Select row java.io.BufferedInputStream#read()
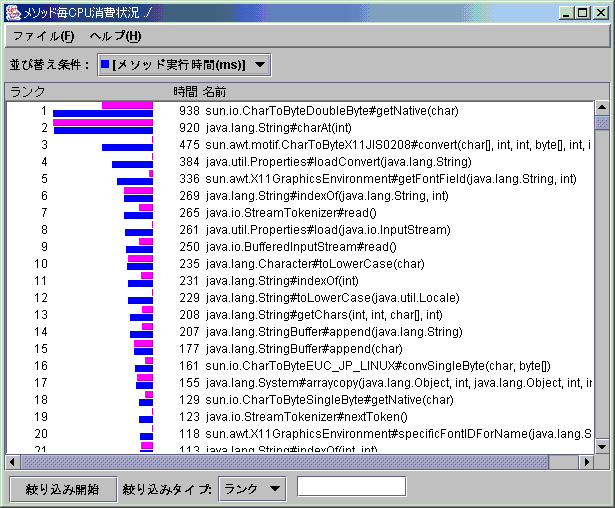 300,247
